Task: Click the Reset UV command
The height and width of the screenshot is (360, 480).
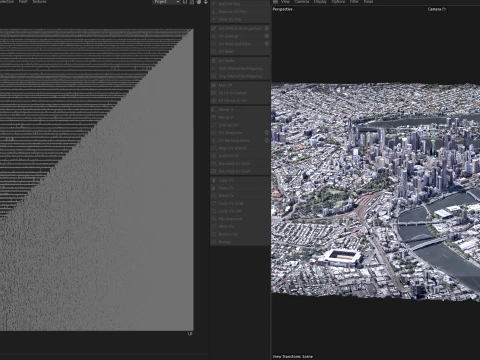Action: click(x=240, y=196)
